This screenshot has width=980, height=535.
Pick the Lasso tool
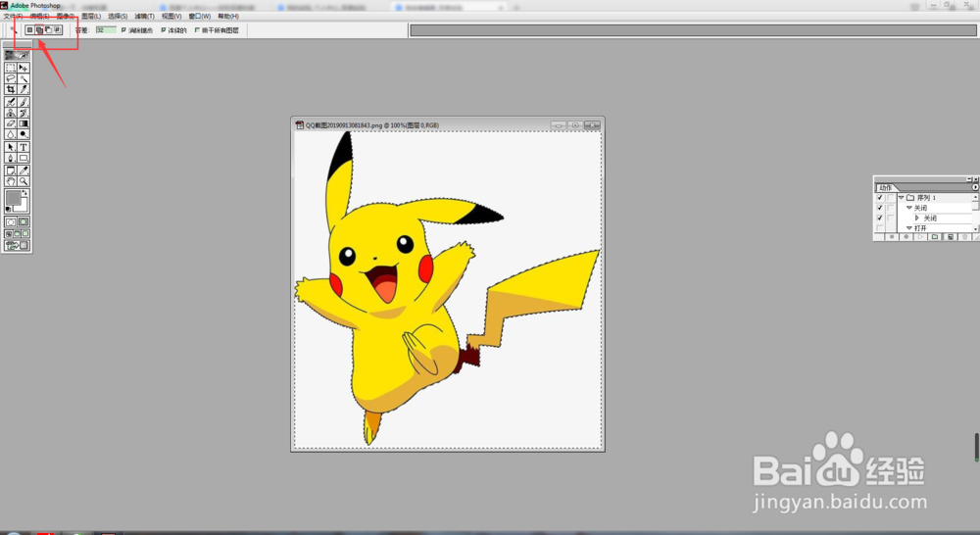11,78
